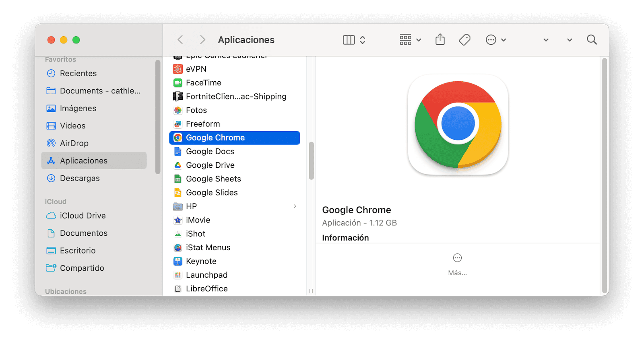Open the view mode stepper arrows
644x342 pixels.
pos(363,40)
